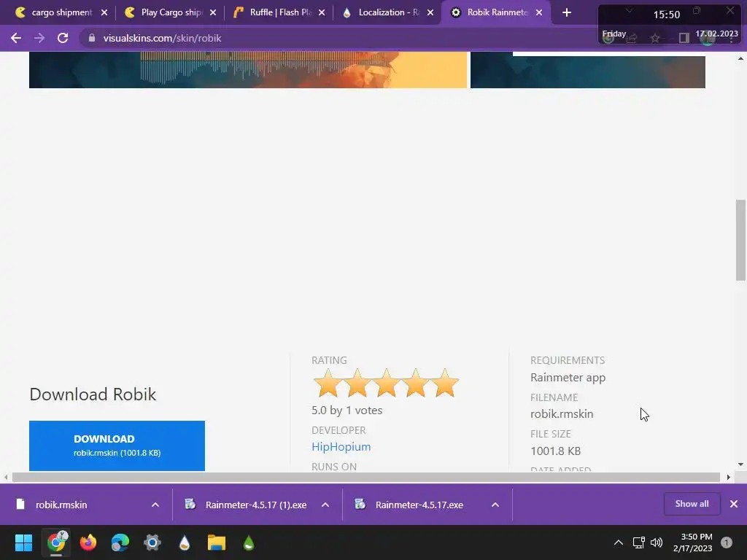
Task: Open the notification center badge
Action: point(727,542)
